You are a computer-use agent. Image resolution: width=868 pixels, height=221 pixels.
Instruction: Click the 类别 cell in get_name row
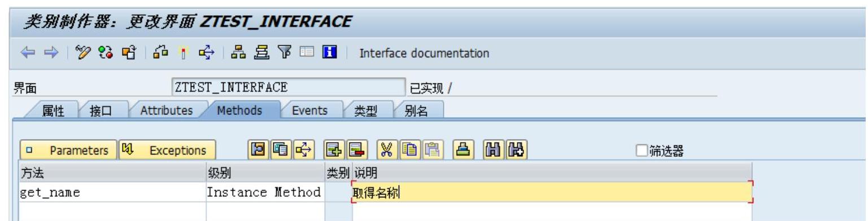click(339, 192)
